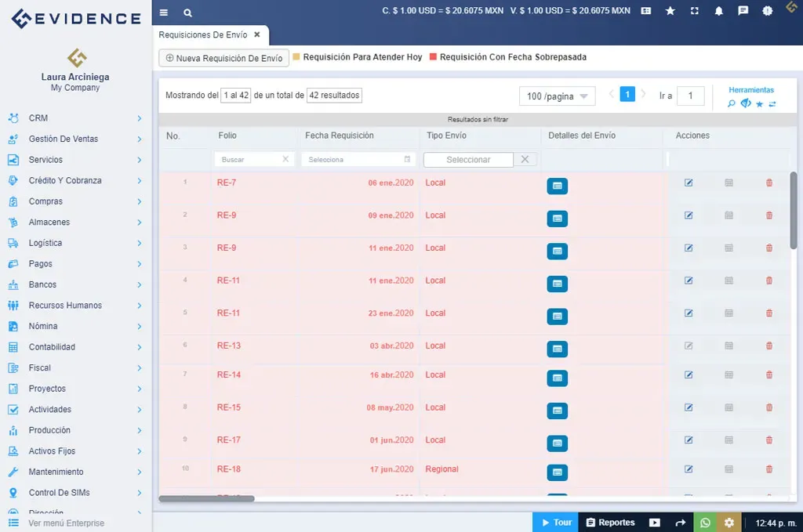Click the edit pencil icon for RE-14
The height and width of the screenshot is (532, 803).
688,378
